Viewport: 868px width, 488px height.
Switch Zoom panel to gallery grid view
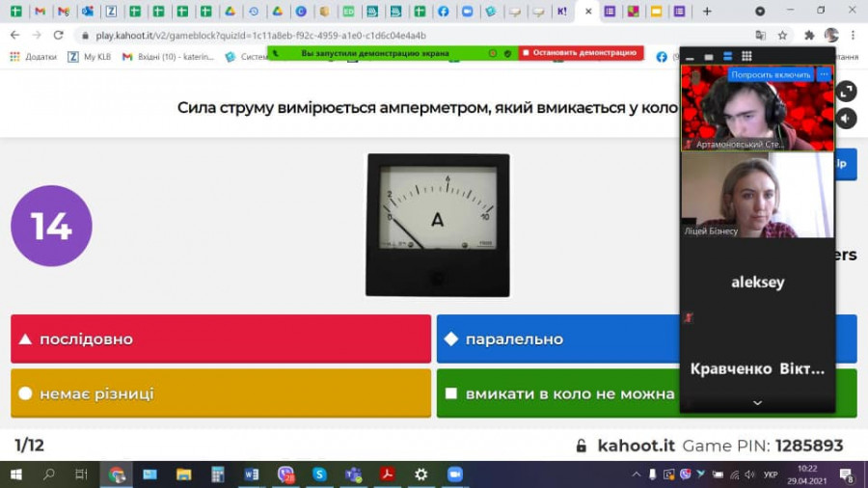pyautogui.click(x=746, y=56)
